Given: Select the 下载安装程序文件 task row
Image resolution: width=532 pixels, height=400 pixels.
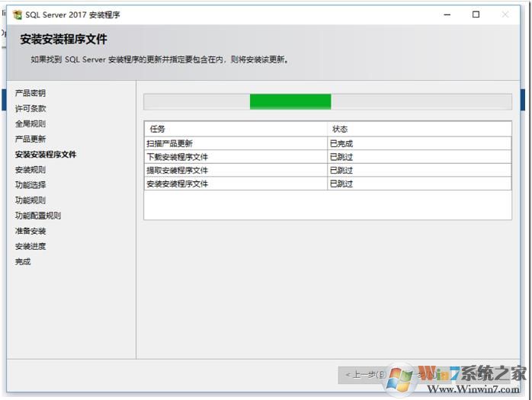Looking at the screenshot, I should pos(328,157).
